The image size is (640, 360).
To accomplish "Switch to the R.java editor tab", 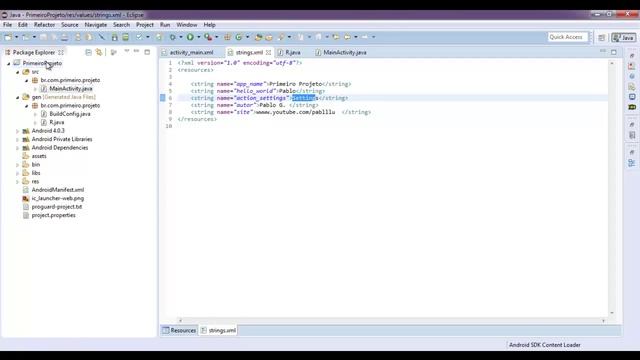I will 293,52.
